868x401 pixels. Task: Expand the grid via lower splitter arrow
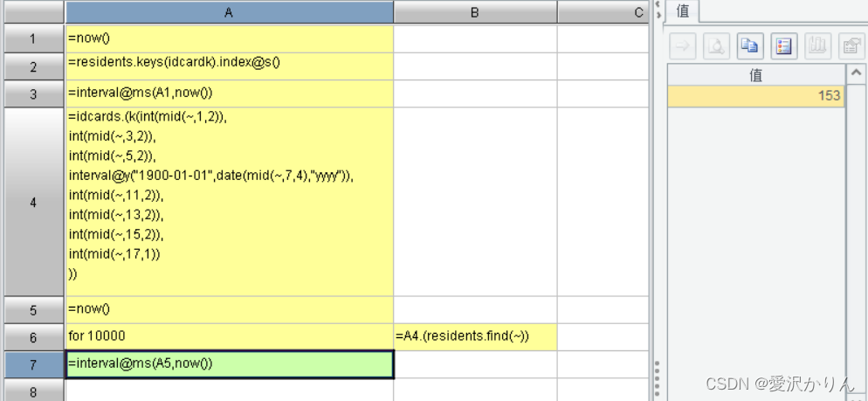pos(658,15)
